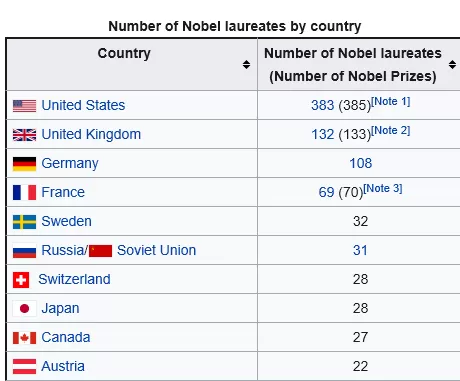The height and width of the screenshot is (381, 460).
Task: Click the Sweden flag icon
Action: click(x=24, y=222)
